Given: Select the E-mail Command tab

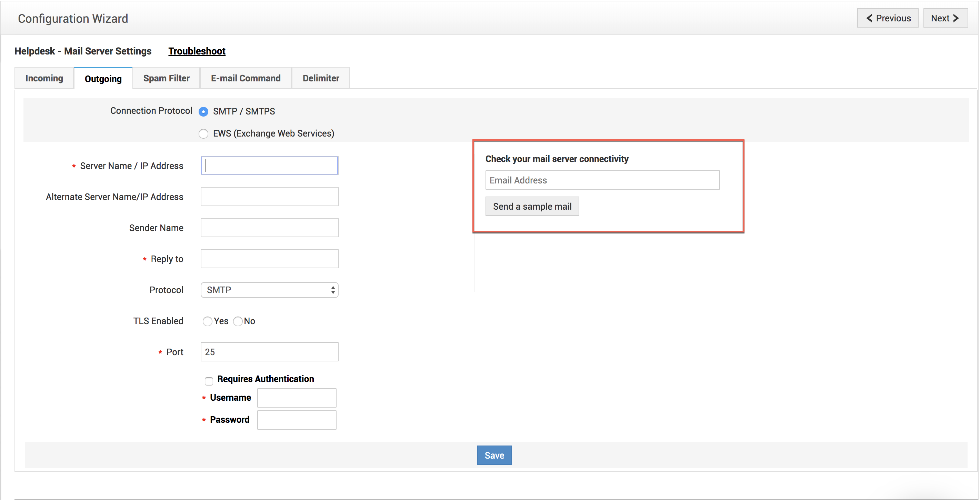Looking at the screenshot, I should point(246,78).
